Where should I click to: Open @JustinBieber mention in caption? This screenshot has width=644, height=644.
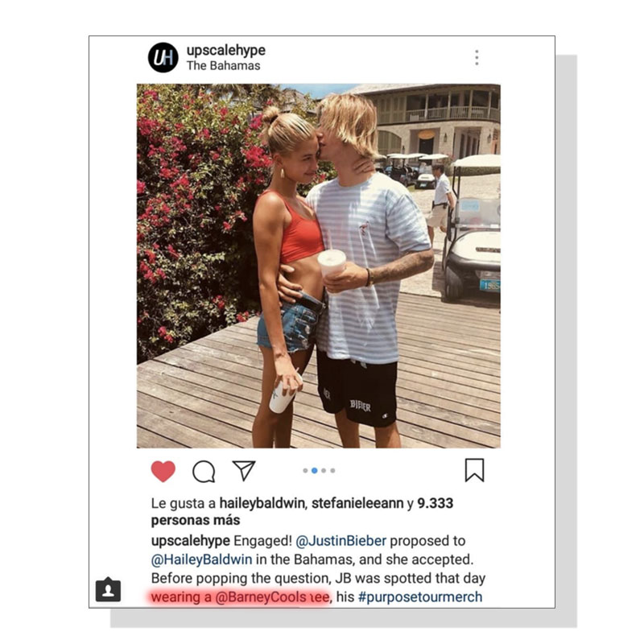click(341, 540)
